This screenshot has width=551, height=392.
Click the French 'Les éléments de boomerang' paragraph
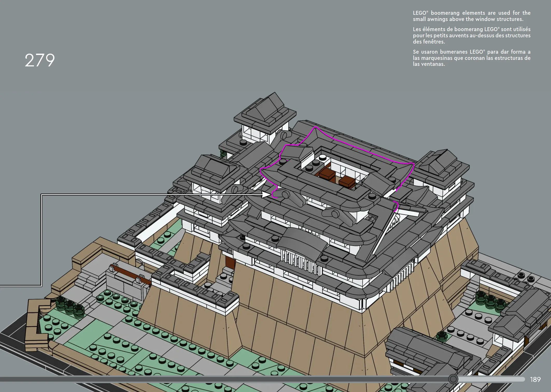471,36
